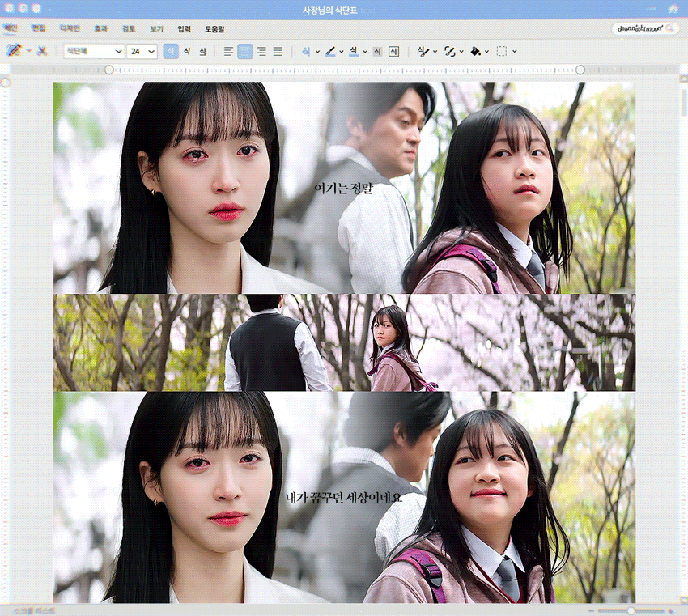The width and height of the screenshot is (688, 616).
Task: Click the zoom slider handle in status bar
Action: point(631,610)
